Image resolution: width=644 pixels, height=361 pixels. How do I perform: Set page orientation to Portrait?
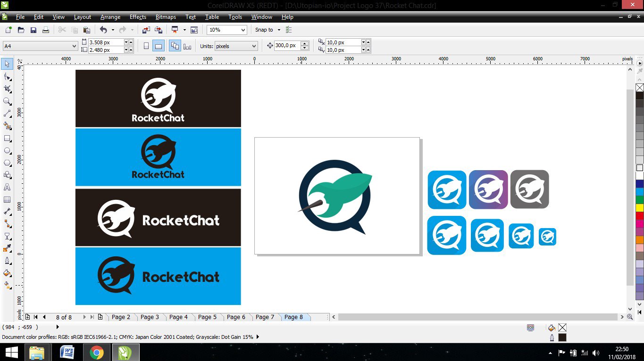click(x=146, y=46)
